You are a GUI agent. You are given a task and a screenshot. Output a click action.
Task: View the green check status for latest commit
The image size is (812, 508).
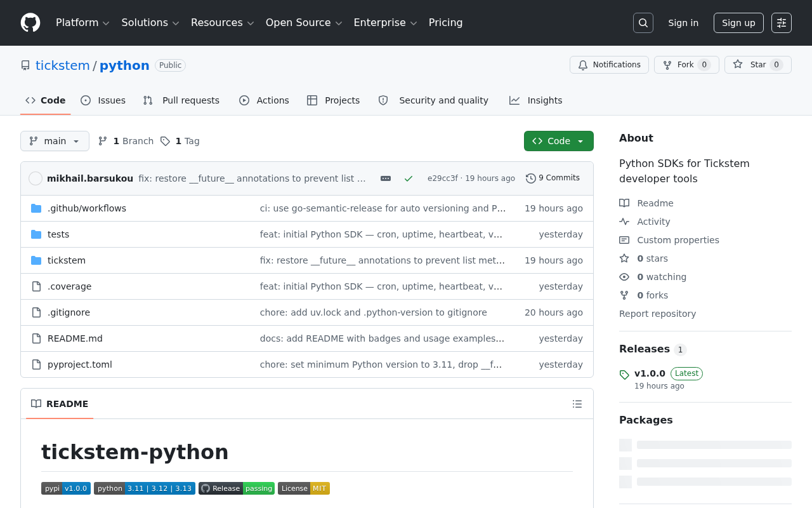click(x=409, y=178)
